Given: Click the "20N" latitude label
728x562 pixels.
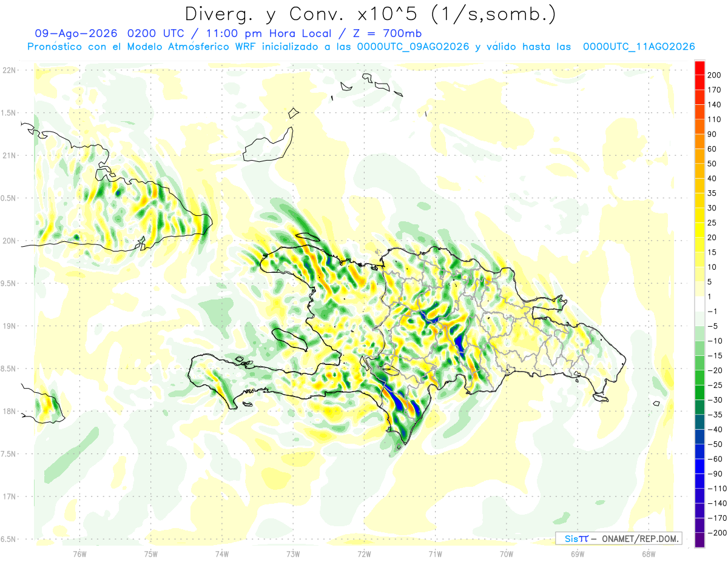Looking at the screenshot, I should [8, 241].
